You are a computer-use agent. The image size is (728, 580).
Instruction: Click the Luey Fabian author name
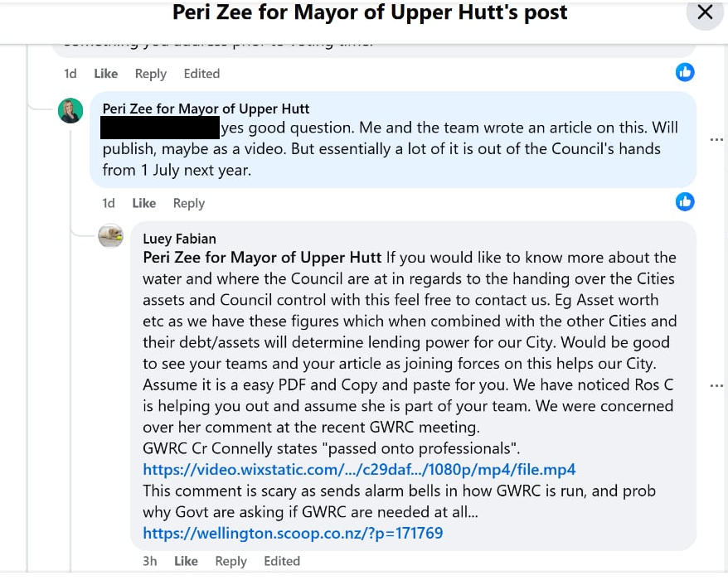pyautogui.click(x=179, y=239)
